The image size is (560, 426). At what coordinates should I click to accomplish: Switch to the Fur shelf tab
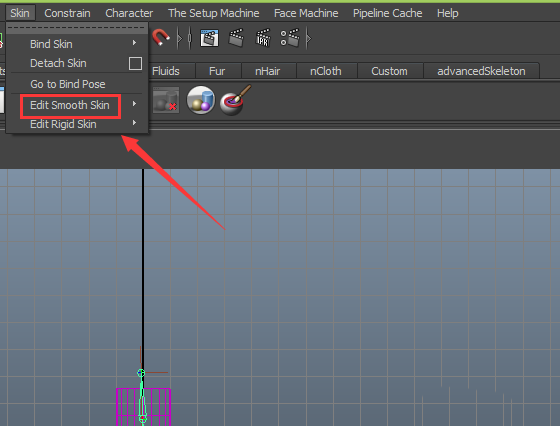coord(217,71)
